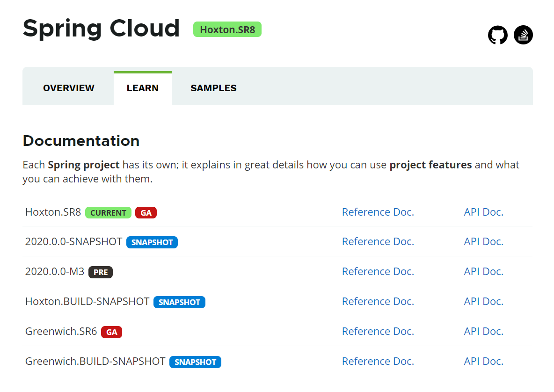Click the SNAPSHOT badge beside 2020.0.0-SNAPSHOT
Viewport: 554px width, 392px height.
point(152,242)
